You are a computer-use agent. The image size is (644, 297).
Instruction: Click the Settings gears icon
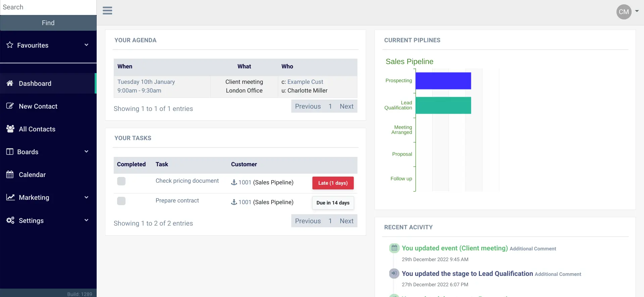pyautogui.click(x=10, y=220)
